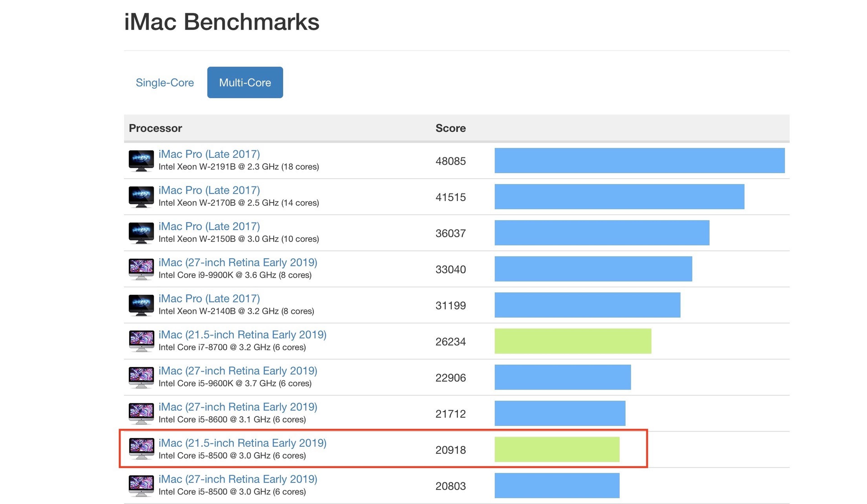Open iMac Pro link for Xeon W-2191B
Screen dimensions: 867x504
point(209,154)
